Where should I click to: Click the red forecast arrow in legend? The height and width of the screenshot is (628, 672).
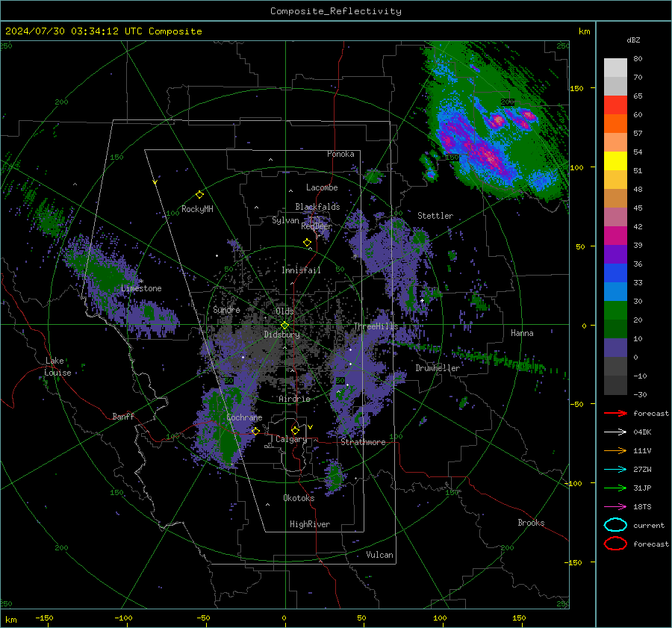615,413
